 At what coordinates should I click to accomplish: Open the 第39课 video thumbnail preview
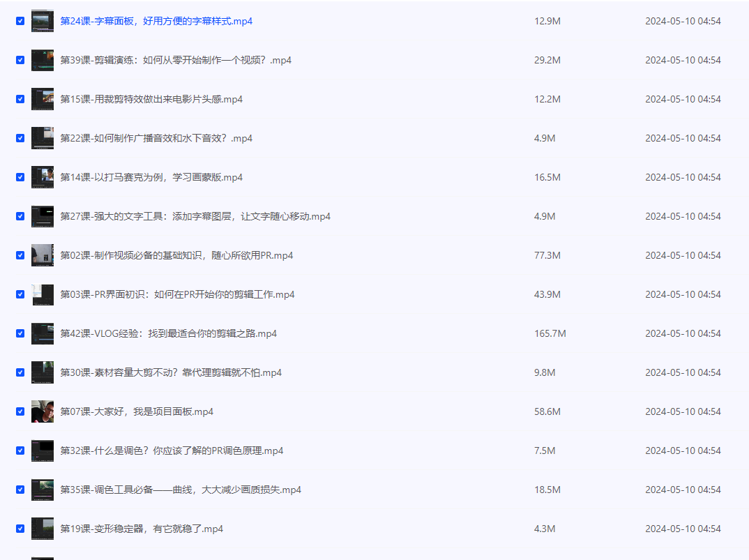[x=42, y=60]
